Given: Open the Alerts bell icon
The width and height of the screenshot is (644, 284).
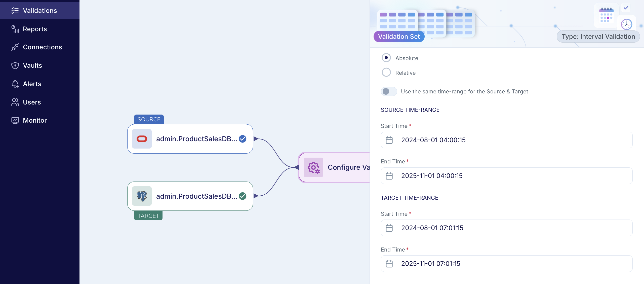Looking at the screenshot, I should click(15, 84).
